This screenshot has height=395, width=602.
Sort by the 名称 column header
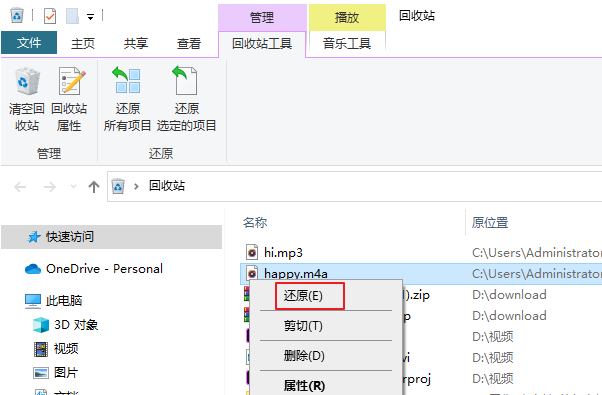coord(255,222)
